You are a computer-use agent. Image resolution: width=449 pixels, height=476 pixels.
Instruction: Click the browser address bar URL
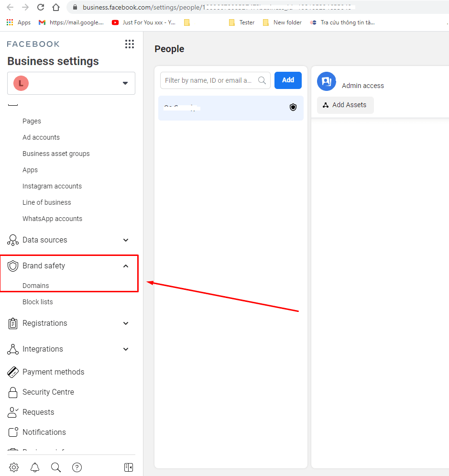(x=217, y=7)
